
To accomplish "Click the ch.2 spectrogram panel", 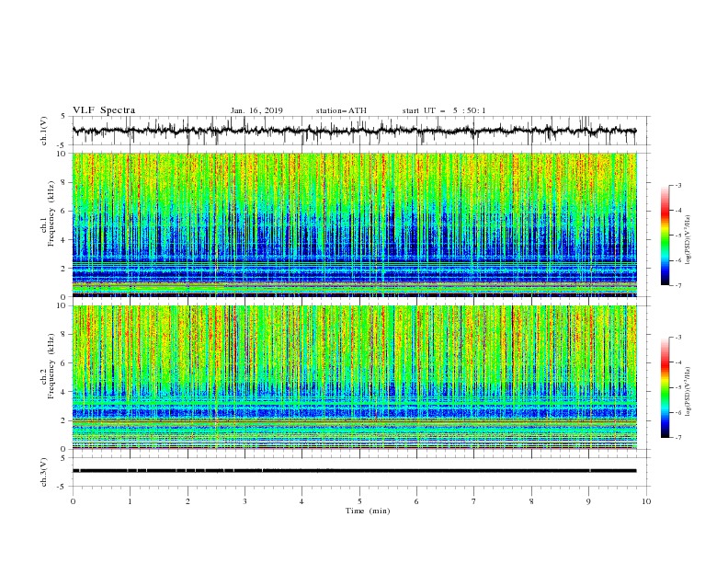I will [x=355, y=377].
